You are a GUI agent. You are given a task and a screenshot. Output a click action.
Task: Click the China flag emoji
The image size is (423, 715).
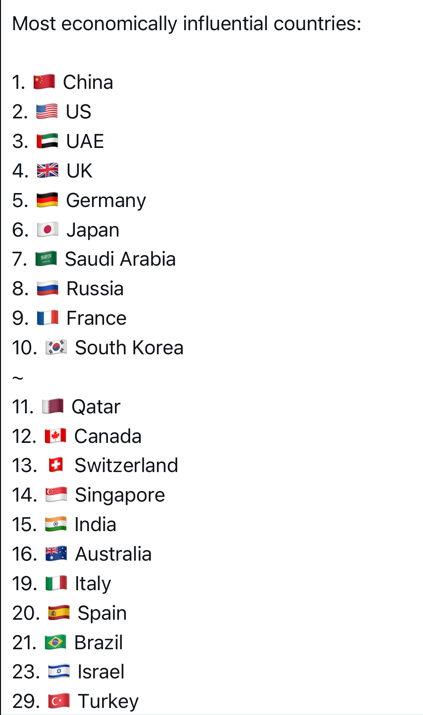click(x=44, y=82)
